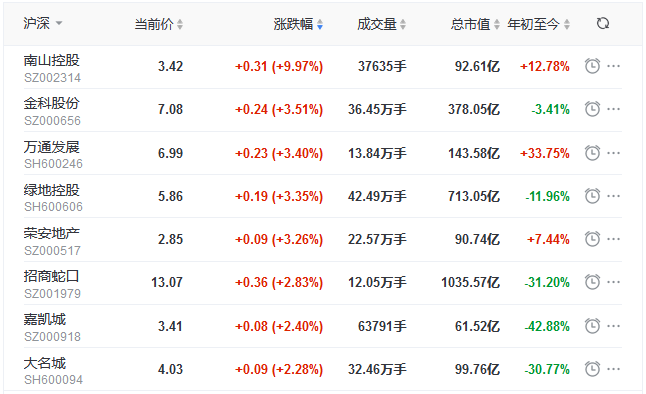
Task: Sort by 当前价 column
Action: [159, 24]
